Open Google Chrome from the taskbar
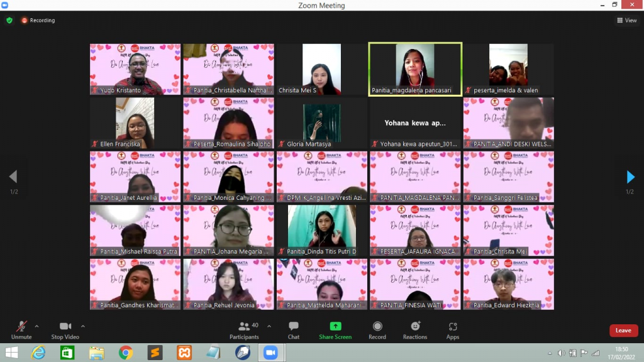 coord(126,353)
